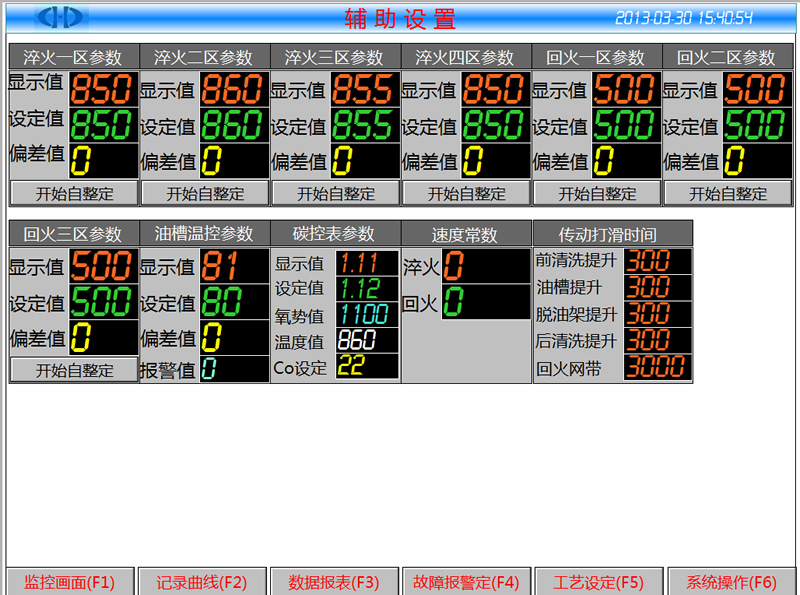Edit 淬火一区 setpoint value 850
This screenshot has width=800, height=595.
tap(104, 125)
